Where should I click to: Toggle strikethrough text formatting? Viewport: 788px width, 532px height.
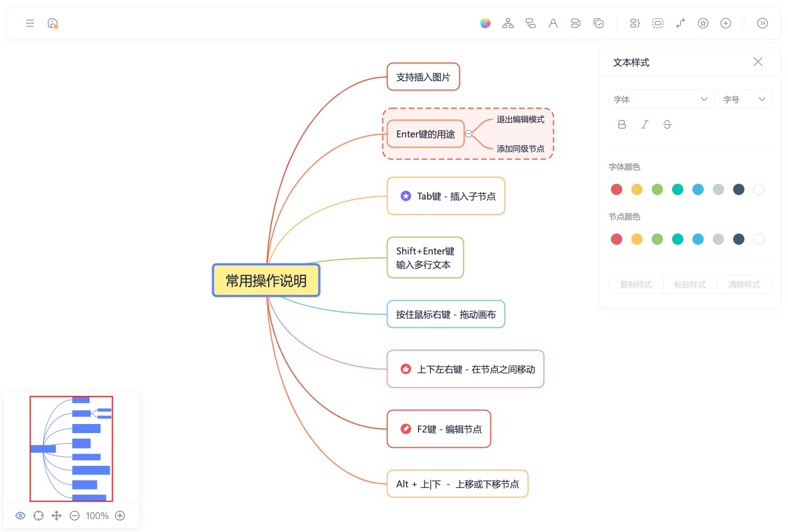[667, 124]
